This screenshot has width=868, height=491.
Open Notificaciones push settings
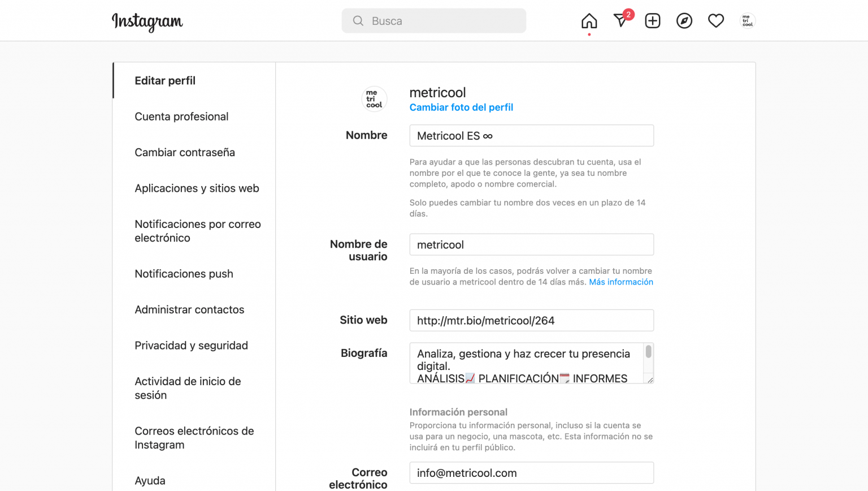(x=184, y=274)
